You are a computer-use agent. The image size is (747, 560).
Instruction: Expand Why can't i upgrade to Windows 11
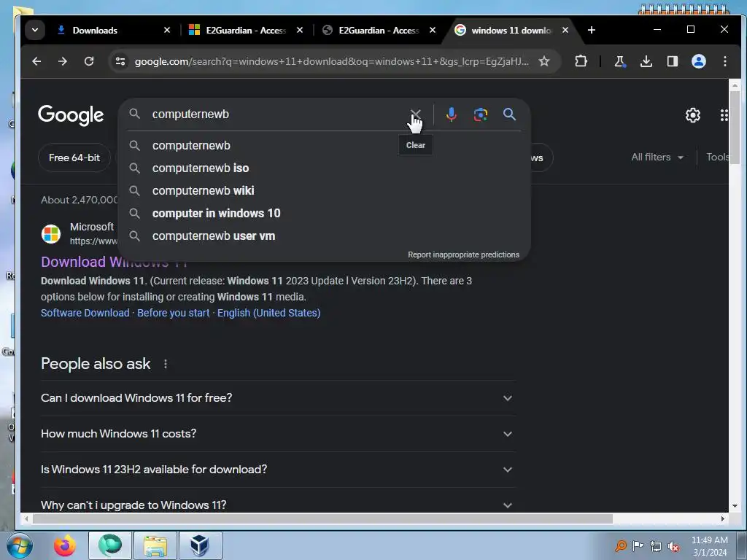[278, 505]
